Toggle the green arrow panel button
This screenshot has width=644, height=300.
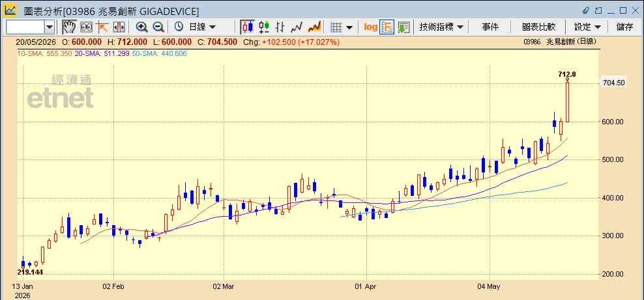(x=403, y=27)
